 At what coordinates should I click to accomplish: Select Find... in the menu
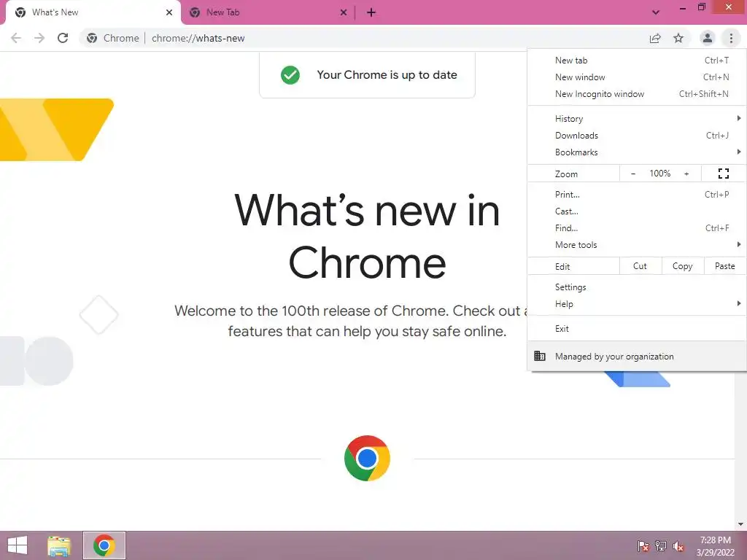[x=636, y=227]
